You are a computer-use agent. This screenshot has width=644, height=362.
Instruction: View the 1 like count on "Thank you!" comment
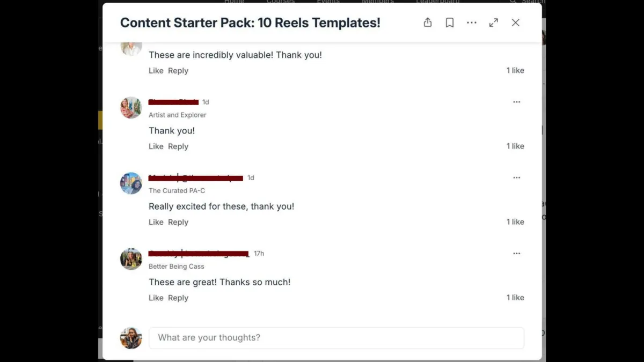pos(515,146)
